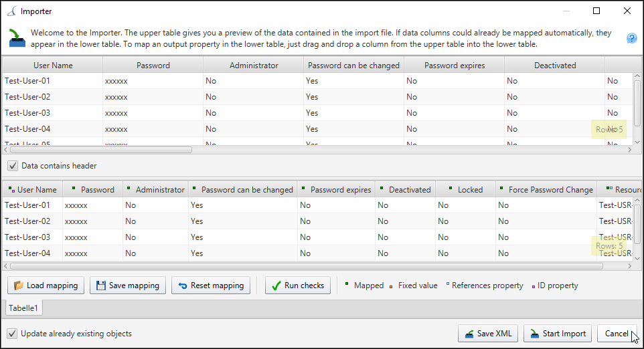Click the Start Import button
Screen dimensions: 644x349
coord(558,334)
